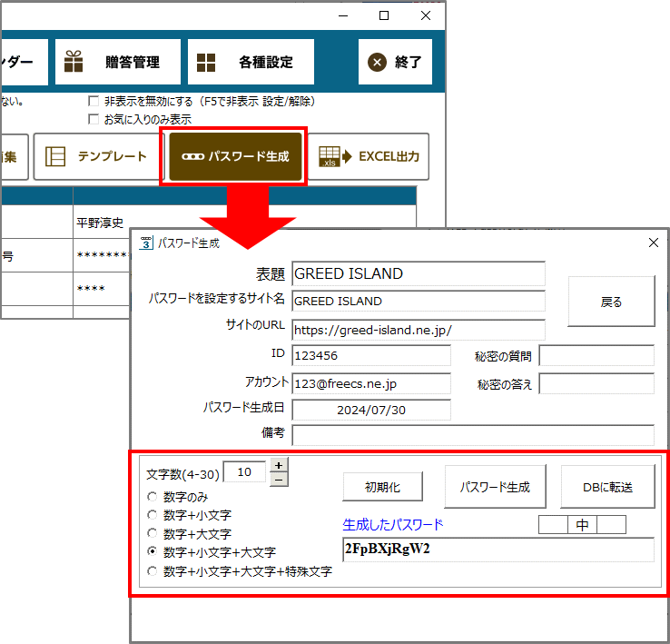Open the 各種設定 settings menu
This screenshot has height=644, width=670.
251,62
